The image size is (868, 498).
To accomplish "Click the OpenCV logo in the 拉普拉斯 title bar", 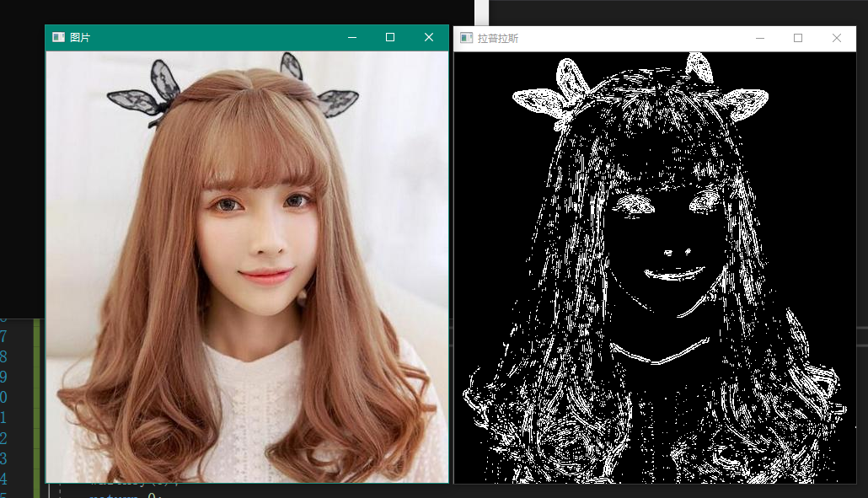I will [x=464, y=39].
